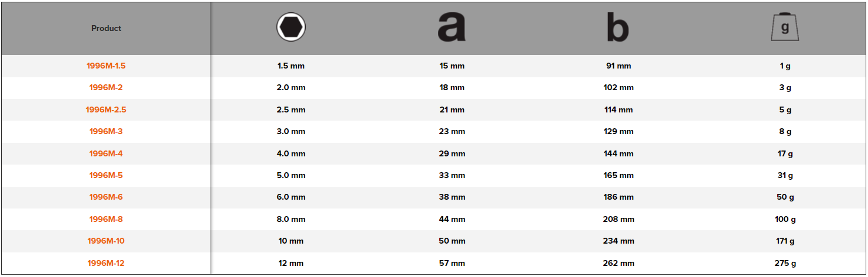Click the 1.5 mm hex size cell

(x=291, y=66)
